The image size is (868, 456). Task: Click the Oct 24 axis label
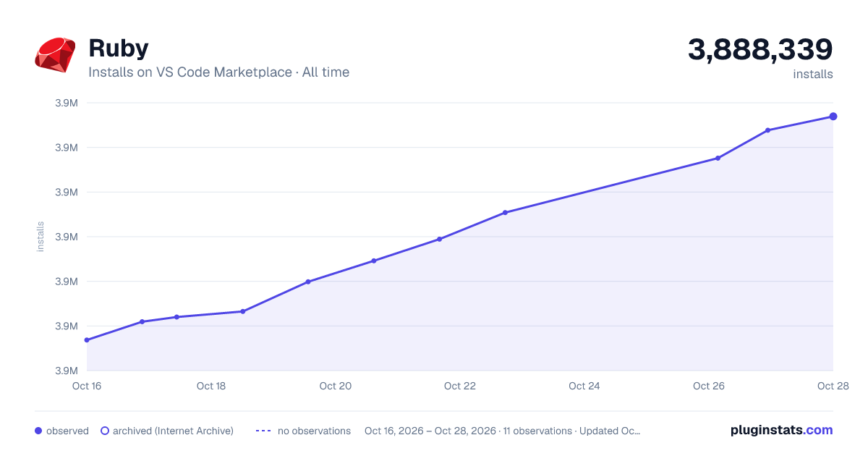pyautogui.click(x=584, y=386)
